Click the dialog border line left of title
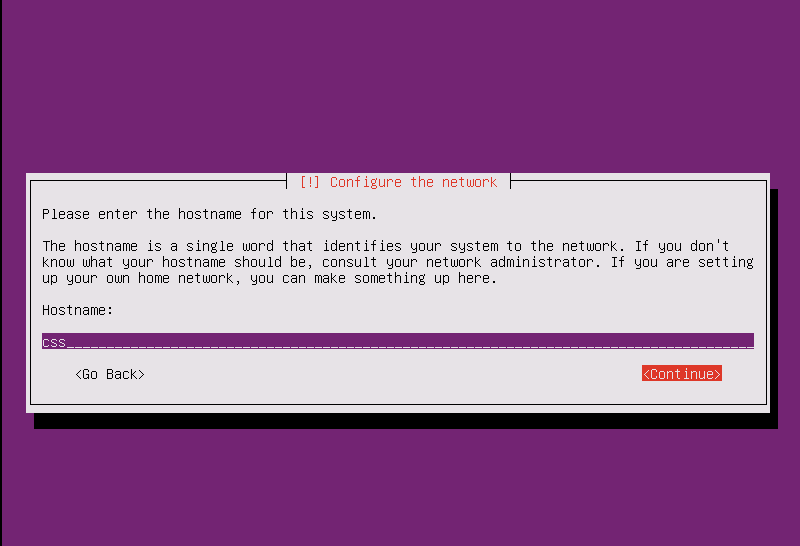Screen dimensions: 800x546 coord(158,180)
